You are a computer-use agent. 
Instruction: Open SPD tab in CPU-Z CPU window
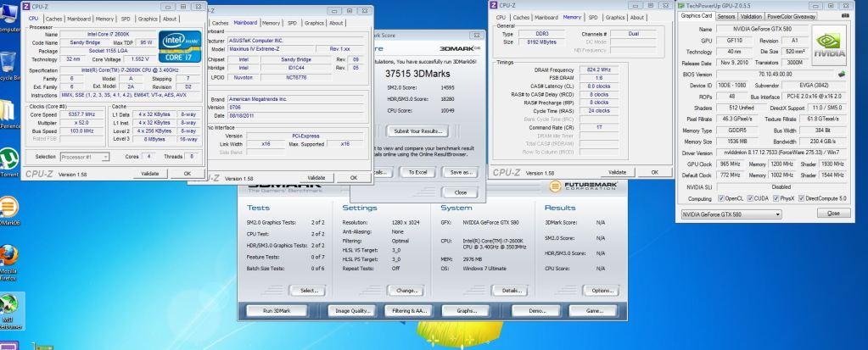click(126, 19)
